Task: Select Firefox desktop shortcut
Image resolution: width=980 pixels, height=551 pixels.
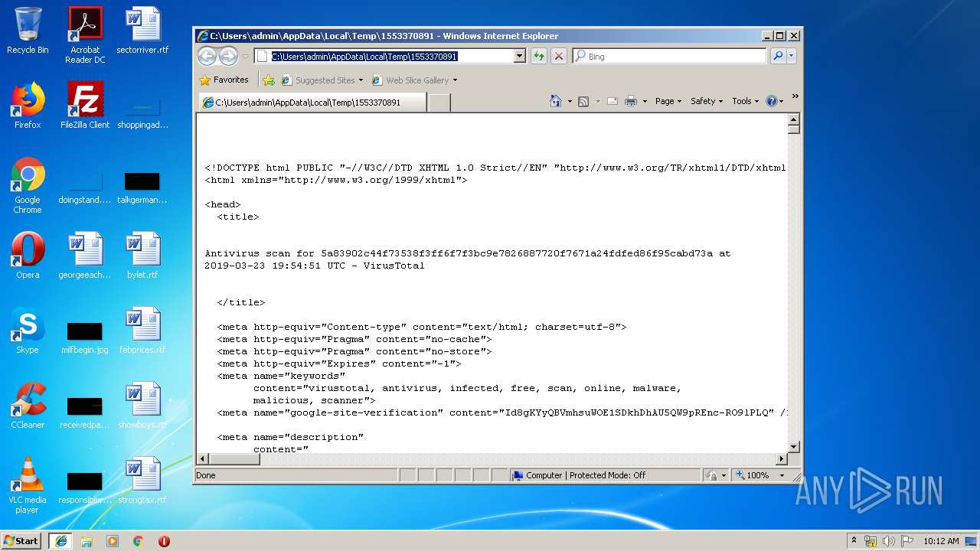Action: tap(28, 106)
